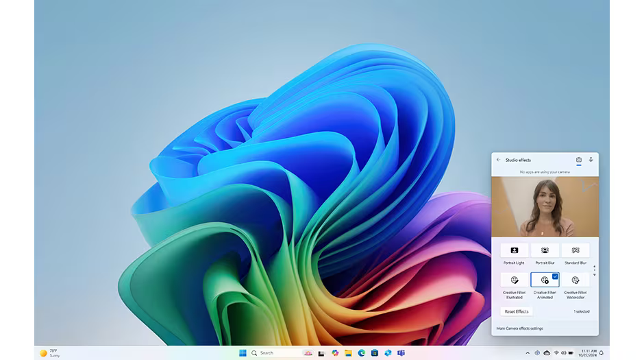Click the taskbar Search box
The width and height of the screenshot is (644, 360).
point(275,352)
